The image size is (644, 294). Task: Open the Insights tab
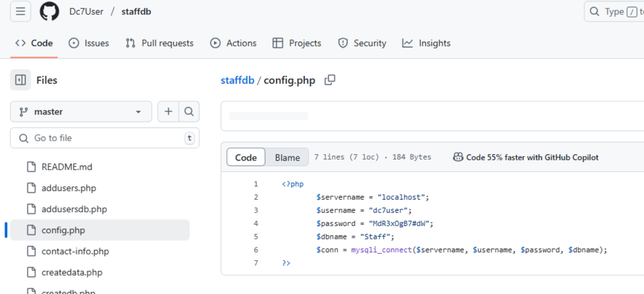tap(427, 43)
